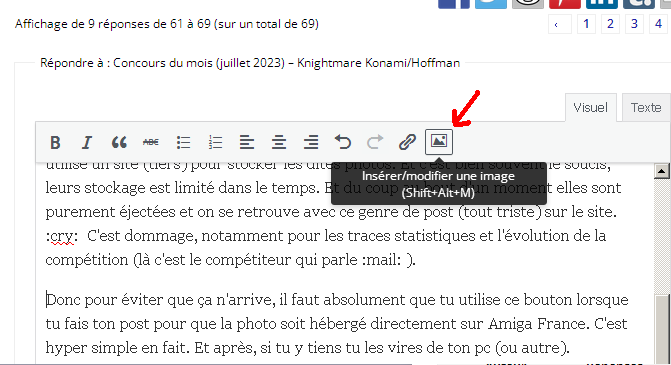Open the insert/modify image button
This screenshot has height=365, width=671.
coord(439,142)
